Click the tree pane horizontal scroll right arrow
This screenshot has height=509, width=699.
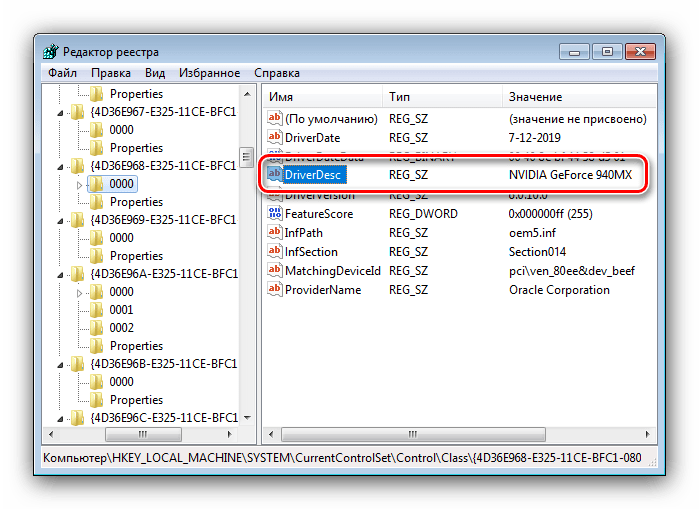pyautogui.click(x=230, y=434)
